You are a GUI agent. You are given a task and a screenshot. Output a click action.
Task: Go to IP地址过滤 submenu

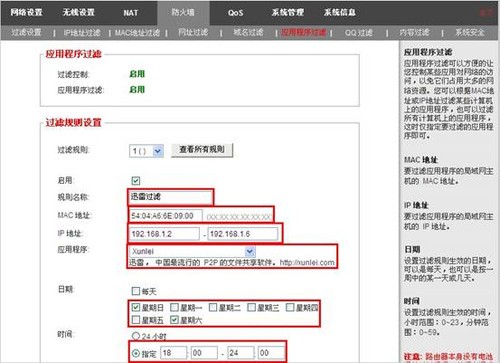click(82, 33)
